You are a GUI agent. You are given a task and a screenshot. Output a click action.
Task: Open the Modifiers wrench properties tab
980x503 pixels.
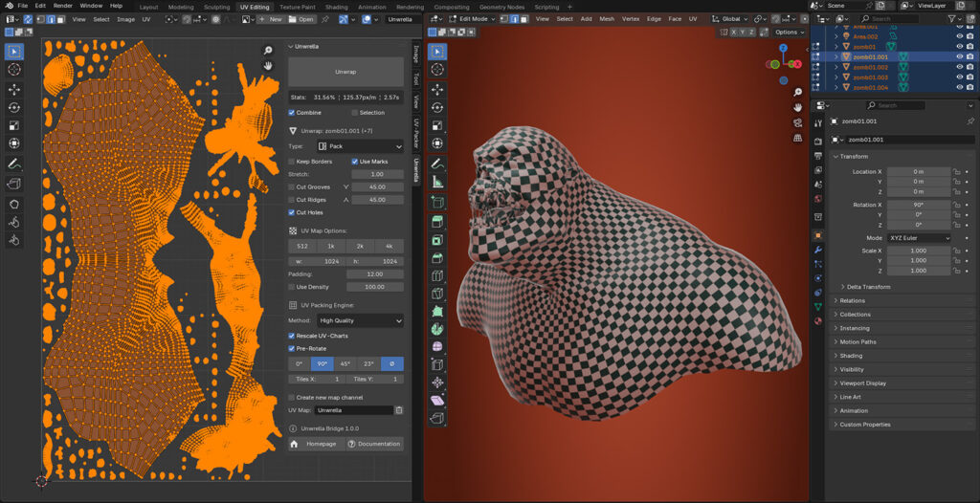[818, 250]
